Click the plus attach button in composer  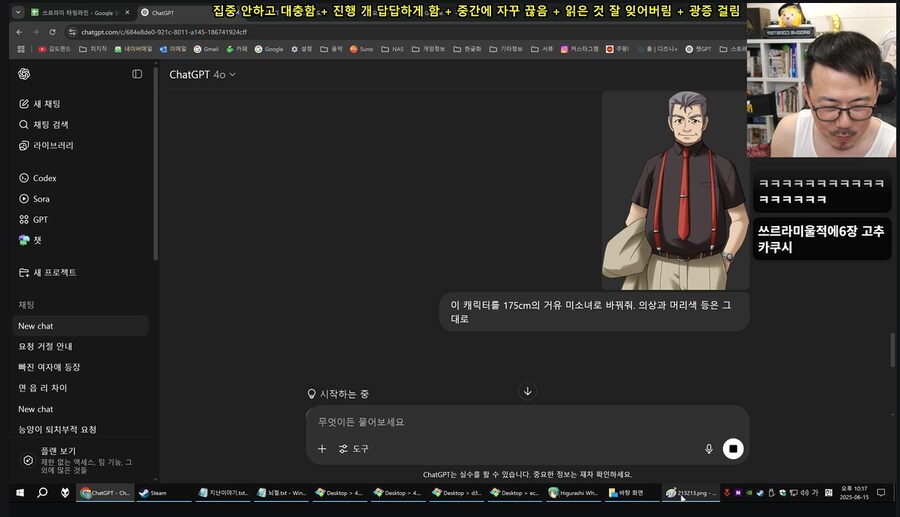(x=322, y=449)
